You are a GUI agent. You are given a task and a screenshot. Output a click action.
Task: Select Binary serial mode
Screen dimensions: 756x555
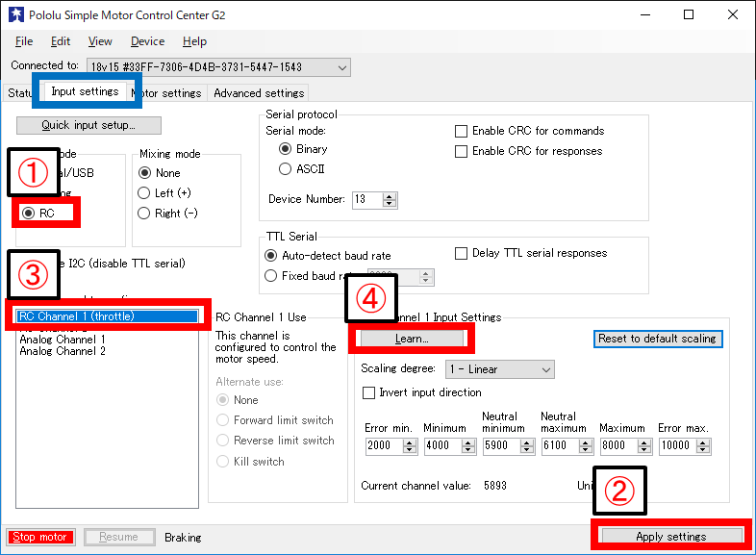tap(303, 149)
